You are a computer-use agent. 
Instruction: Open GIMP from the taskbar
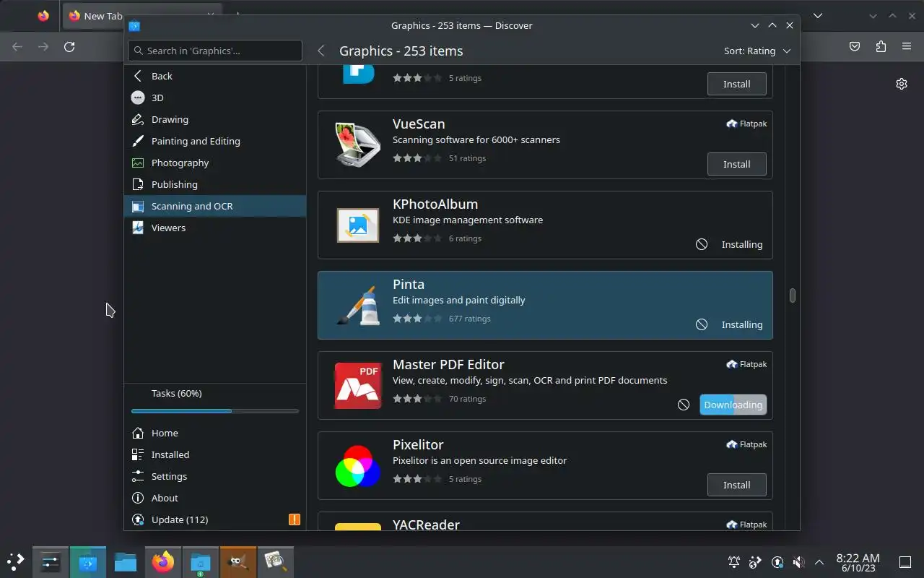(238, 561)
